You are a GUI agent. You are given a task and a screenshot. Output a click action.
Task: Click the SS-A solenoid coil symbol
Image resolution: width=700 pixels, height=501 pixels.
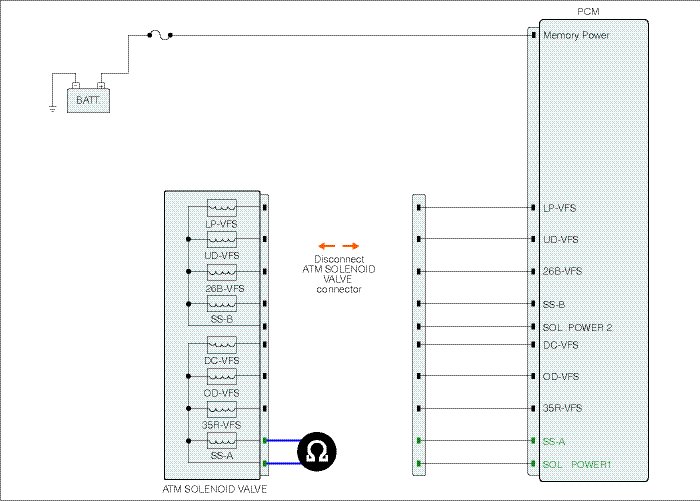coord(222,441)
